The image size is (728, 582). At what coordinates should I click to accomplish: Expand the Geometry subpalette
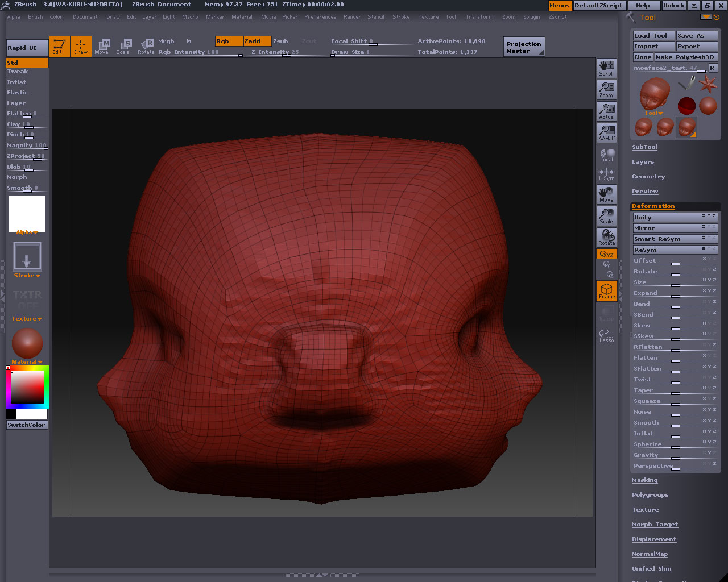click(x=648, y=177)
